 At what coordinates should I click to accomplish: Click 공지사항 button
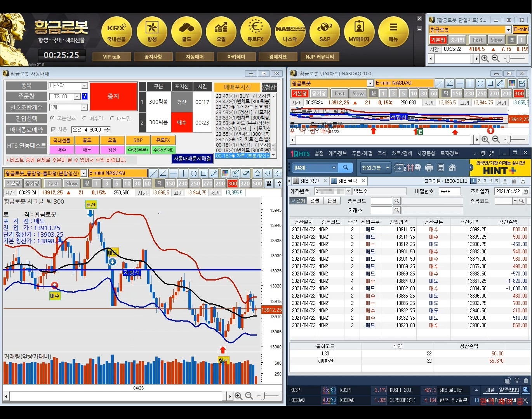(x=153, y=57)
